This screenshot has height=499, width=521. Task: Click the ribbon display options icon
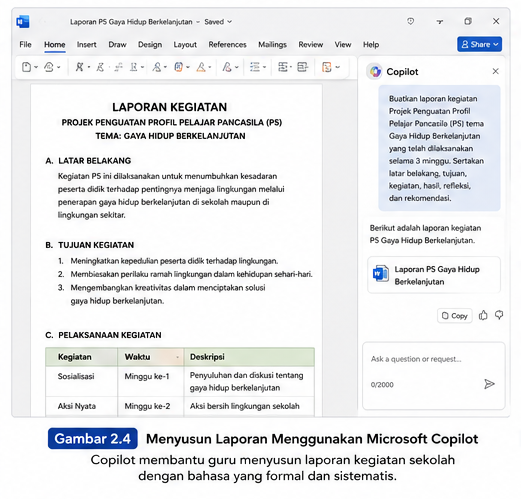440,22
